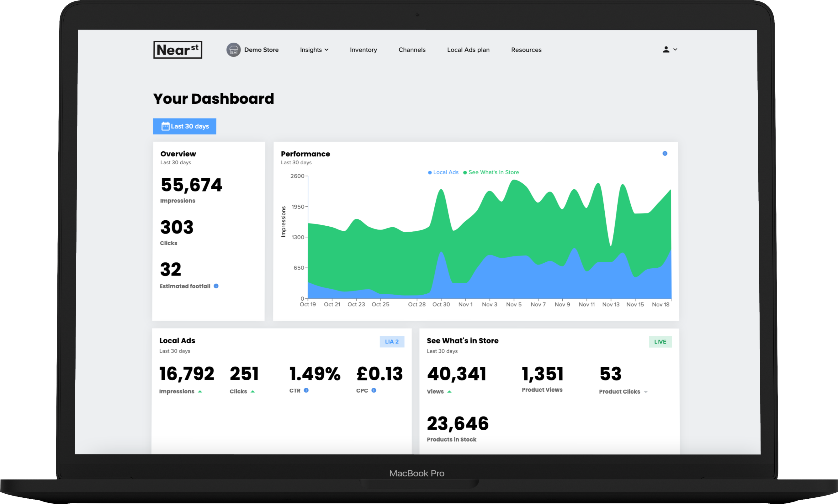The height and width of the screenshot is (504, 838).
Task: Click the Last 30 days date button
Action: [184, 126]
